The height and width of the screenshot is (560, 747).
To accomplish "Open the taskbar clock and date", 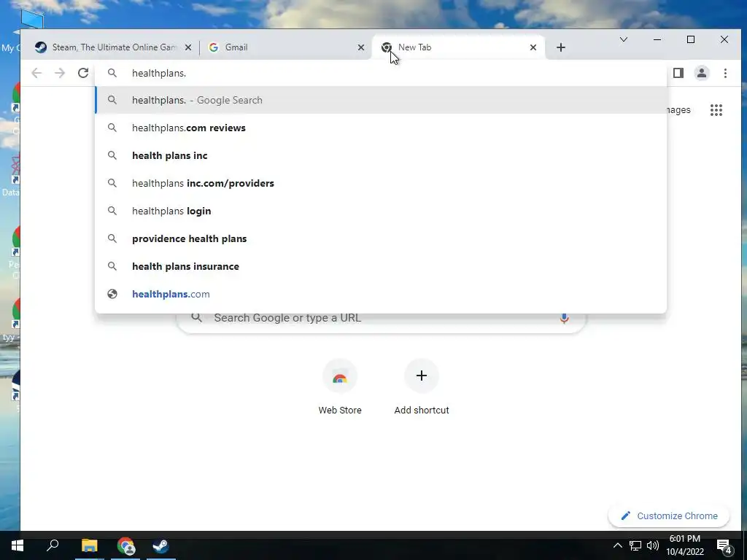I will [x=684, y=545].
